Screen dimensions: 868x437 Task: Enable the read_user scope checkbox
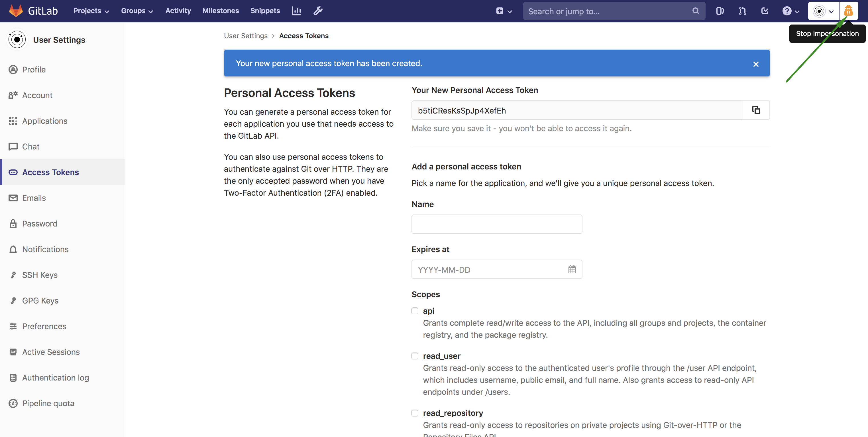[415, 356]
